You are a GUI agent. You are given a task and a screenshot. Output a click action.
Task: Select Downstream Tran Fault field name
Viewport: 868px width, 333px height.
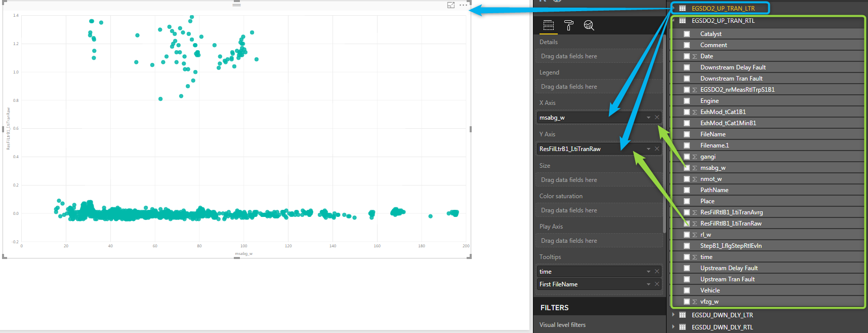pyautogui.click(x=731, y=79)
